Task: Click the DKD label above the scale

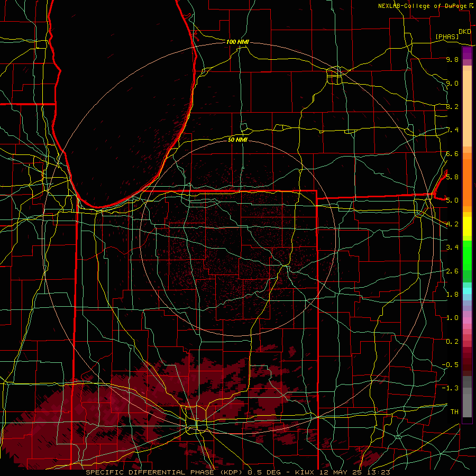Action: (465, 32)
